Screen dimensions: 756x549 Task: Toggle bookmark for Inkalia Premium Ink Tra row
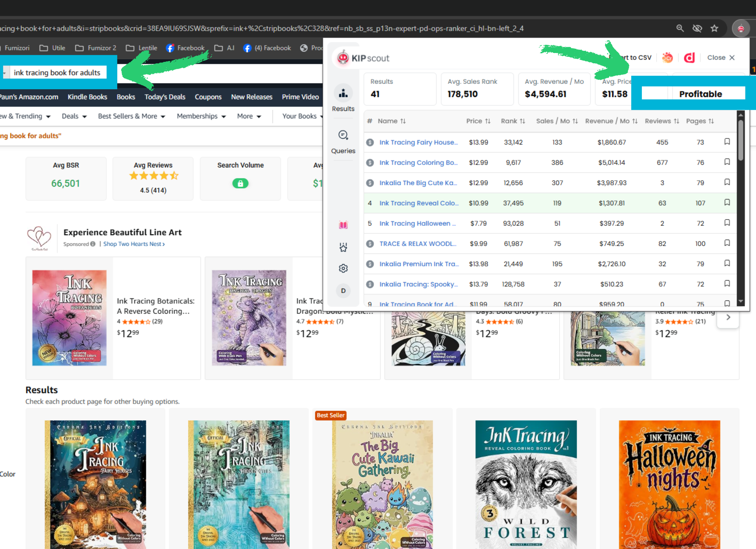point(727,263)
